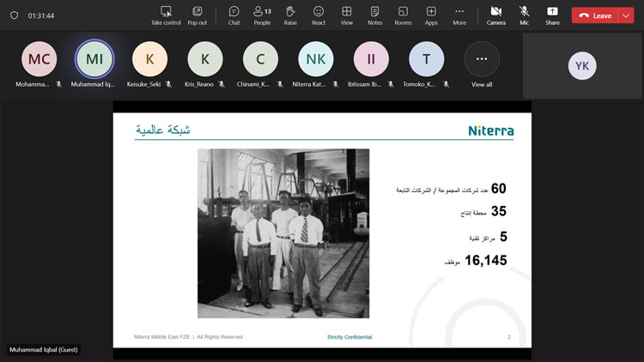Expand the Leave options dropdown arrow
This screenshot has height=362, width=644.
tap(624, 15)
